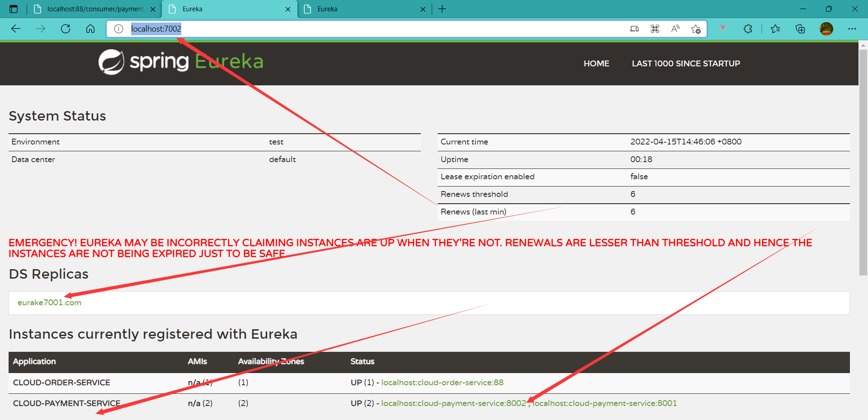Go forward to the next page
This screenshot has width=868, height=420.
click(x=41, y=29)
